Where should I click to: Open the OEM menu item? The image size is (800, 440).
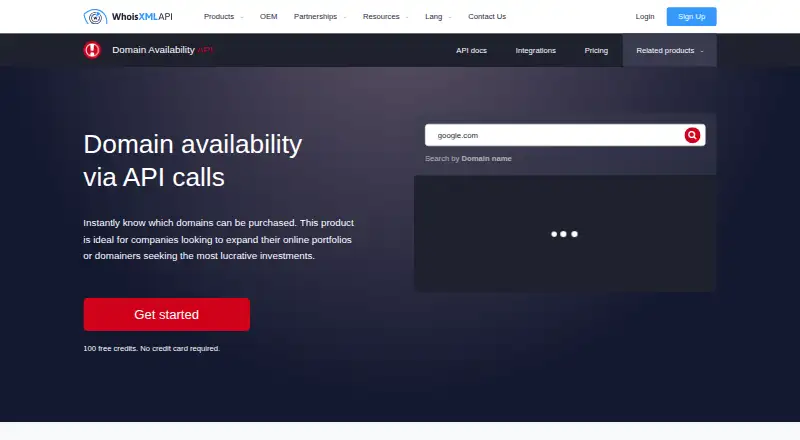(x=268, y=17)
